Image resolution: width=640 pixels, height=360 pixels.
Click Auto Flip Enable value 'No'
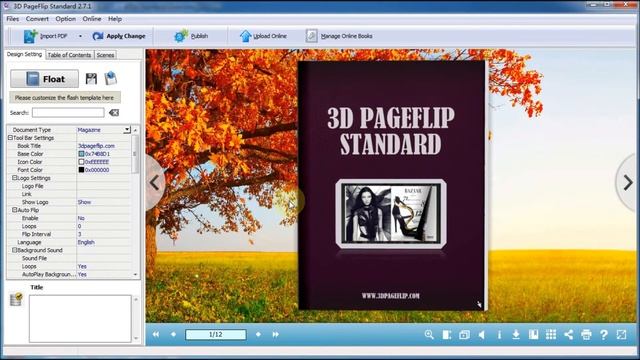81,218
